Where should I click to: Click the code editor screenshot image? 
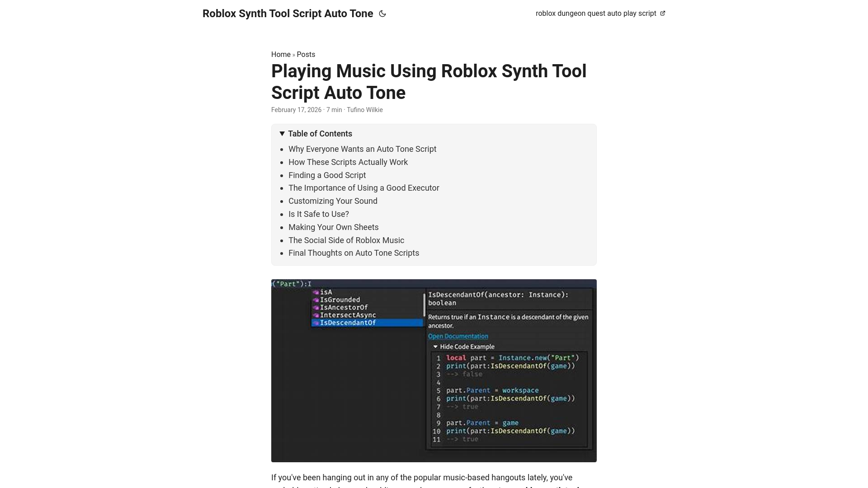point(434,371)
